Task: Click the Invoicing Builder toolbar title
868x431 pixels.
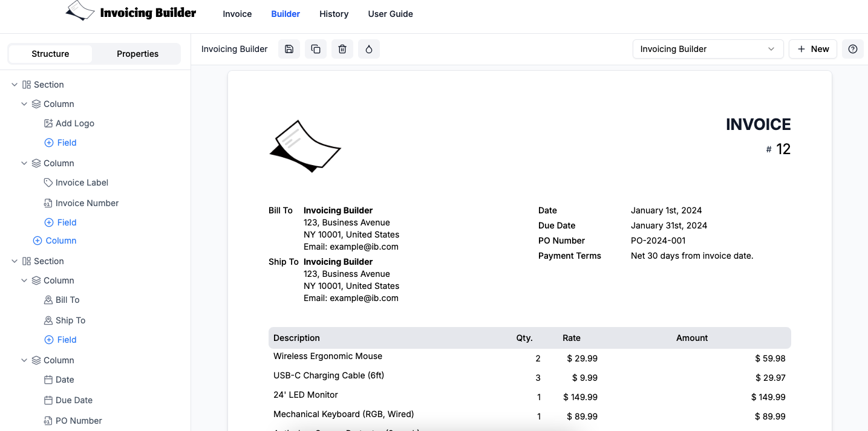Action: pyautogui.click(x=235, y=49)
